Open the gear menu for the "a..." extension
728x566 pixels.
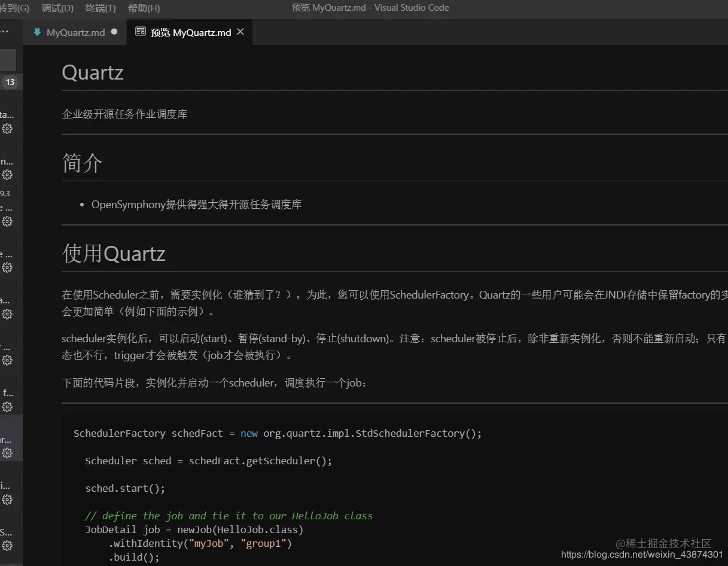(x=7, y=314)
